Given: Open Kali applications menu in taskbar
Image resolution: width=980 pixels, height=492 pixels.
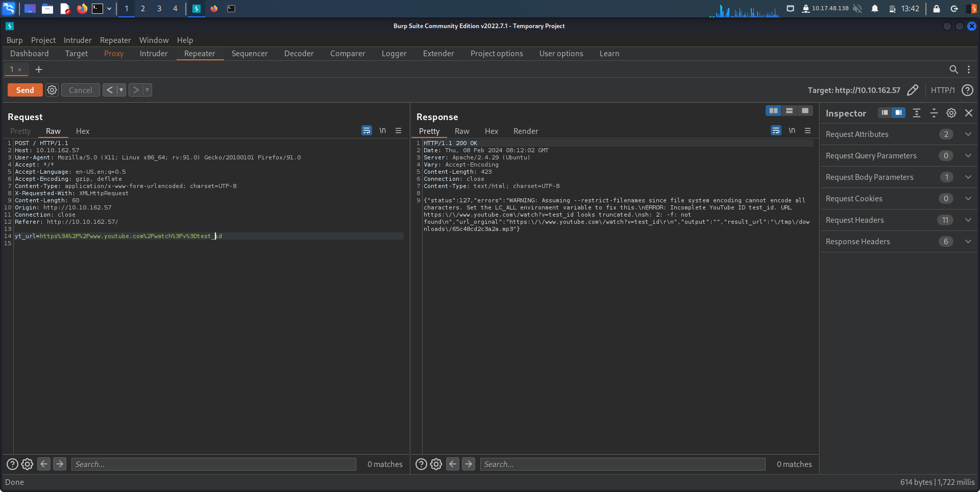Looking at the screenshot, I should (9, 9).
